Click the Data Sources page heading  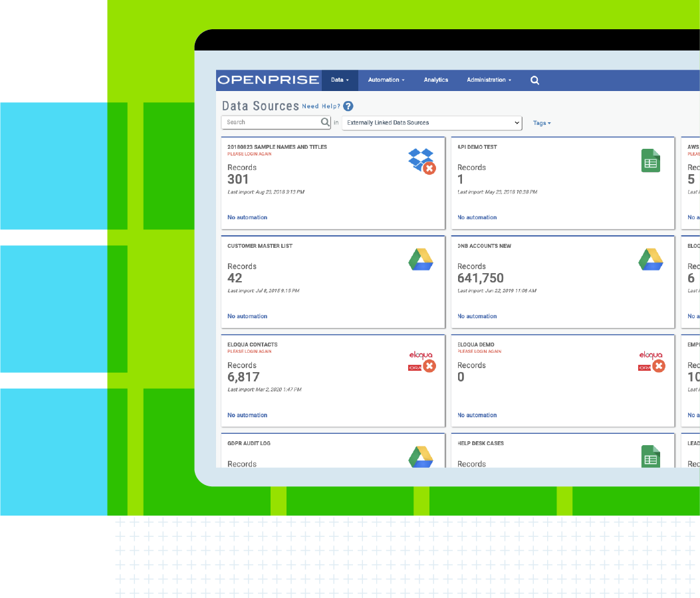261,106
